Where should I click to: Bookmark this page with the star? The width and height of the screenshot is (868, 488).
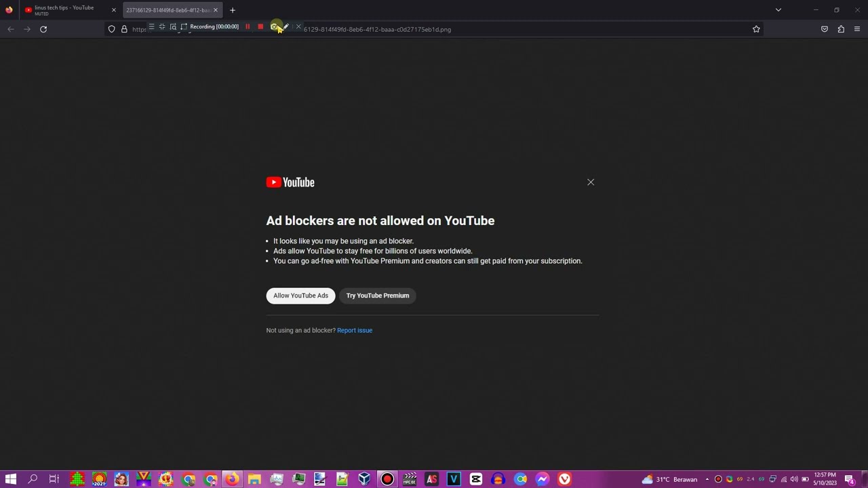click(x=756, y=29)
